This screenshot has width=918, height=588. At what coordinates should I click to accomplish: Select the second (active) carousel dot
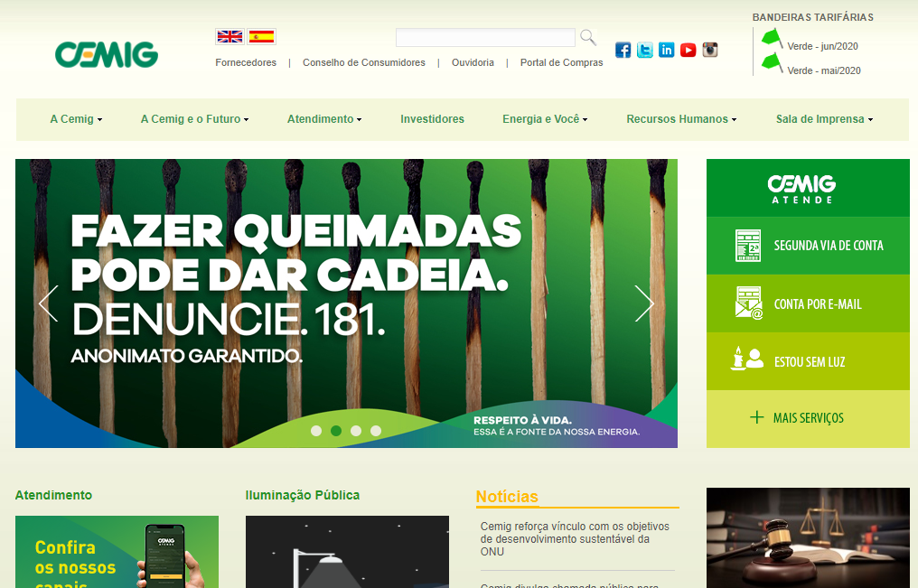[x=336, y=431]
